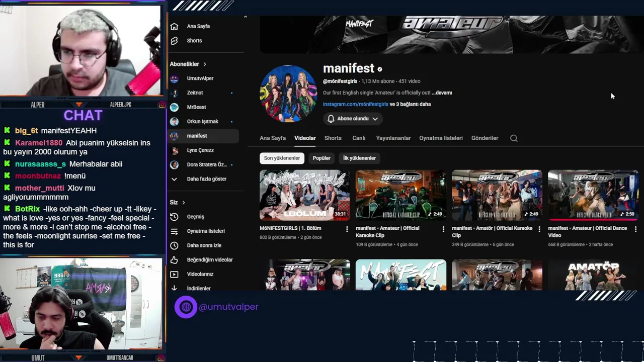Open the Lynx Çerezz subscription avatar
644x362 pixels.
pos(174,150)
